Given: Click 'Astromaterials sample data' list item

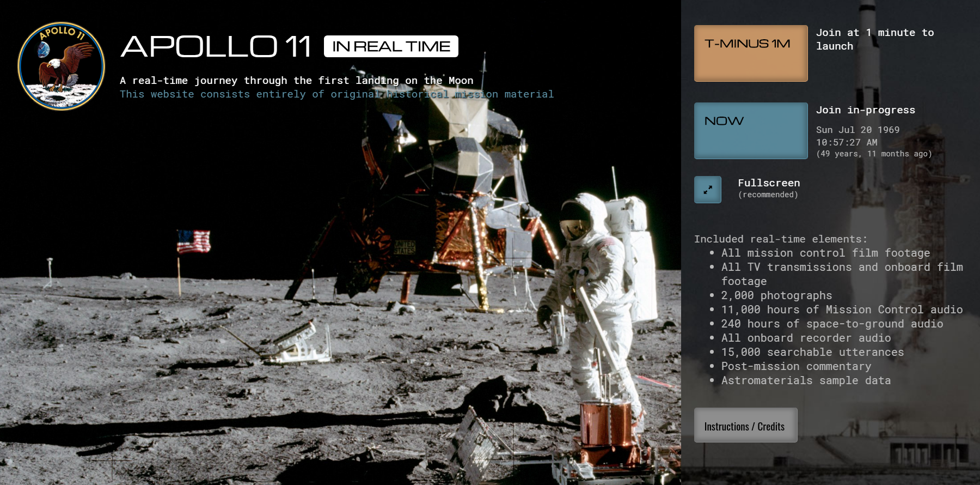Looking at the screenshot, I should tap(806, 380).
